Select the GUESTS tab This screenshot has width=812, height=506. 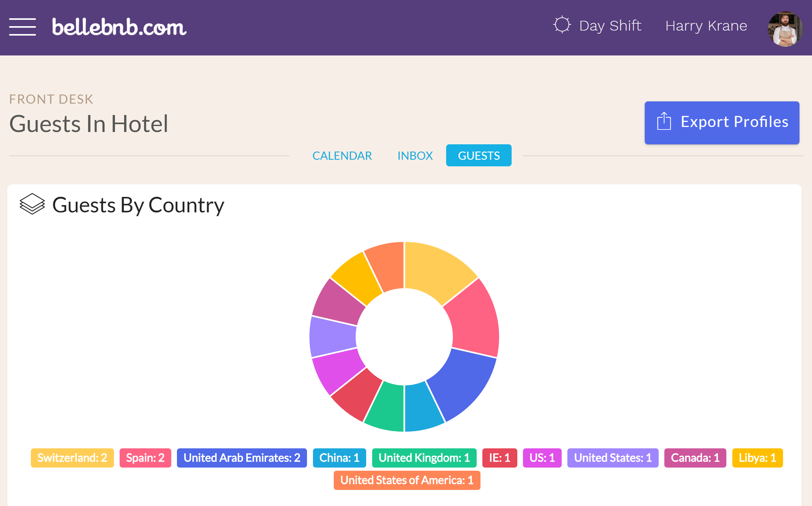pos(479,155)
